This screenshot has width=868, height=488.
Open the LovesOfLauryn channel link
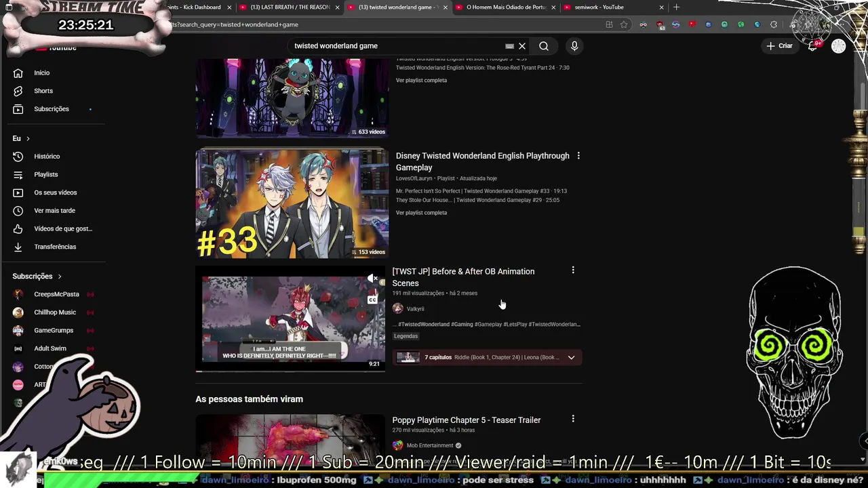414,178
